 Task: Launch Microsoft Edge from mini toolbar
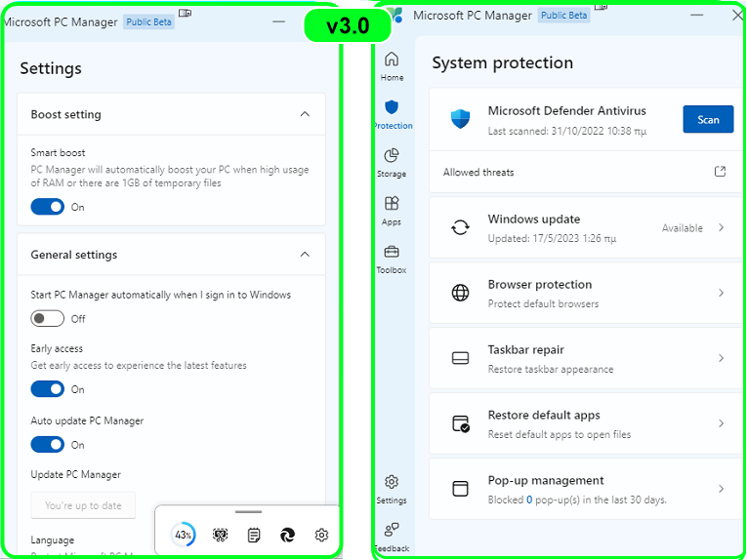[x=287, y=535]
